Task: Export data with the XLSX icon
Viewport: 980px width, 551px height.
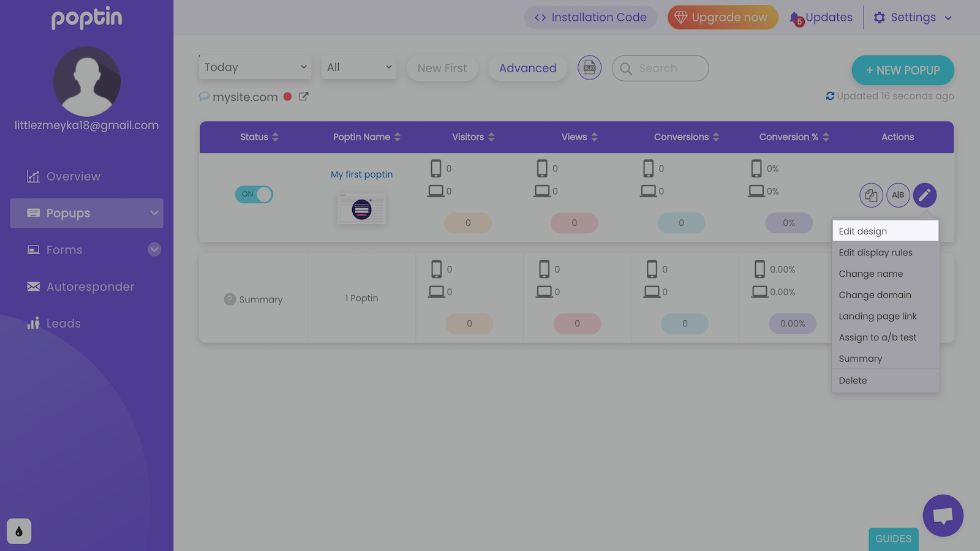Action: point(589,68)
